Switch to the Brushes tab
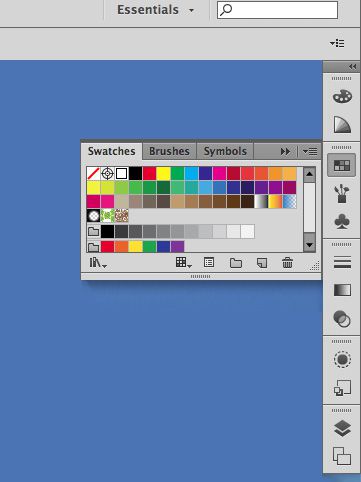Image resolution: width=361 pixels, height=482 pixels. [169, 151]
